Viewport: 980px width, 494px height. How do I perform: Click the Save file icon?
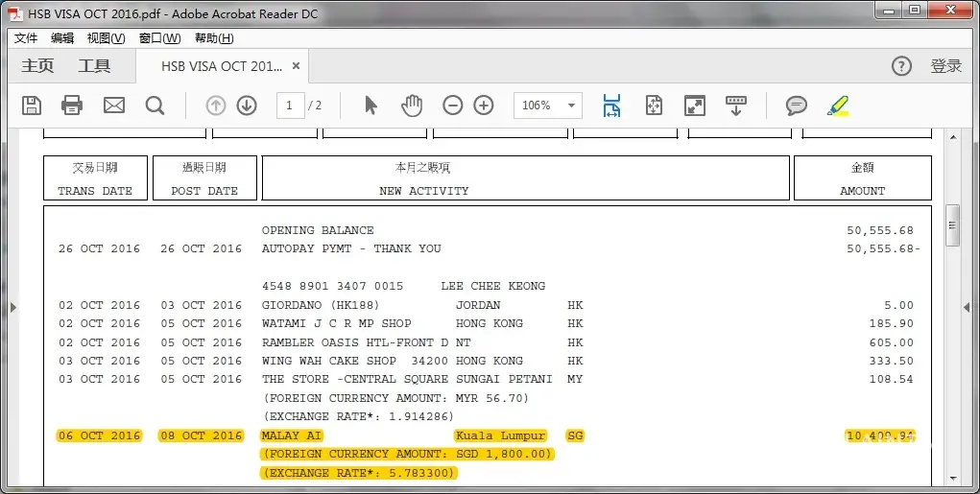tap(32, 106)
